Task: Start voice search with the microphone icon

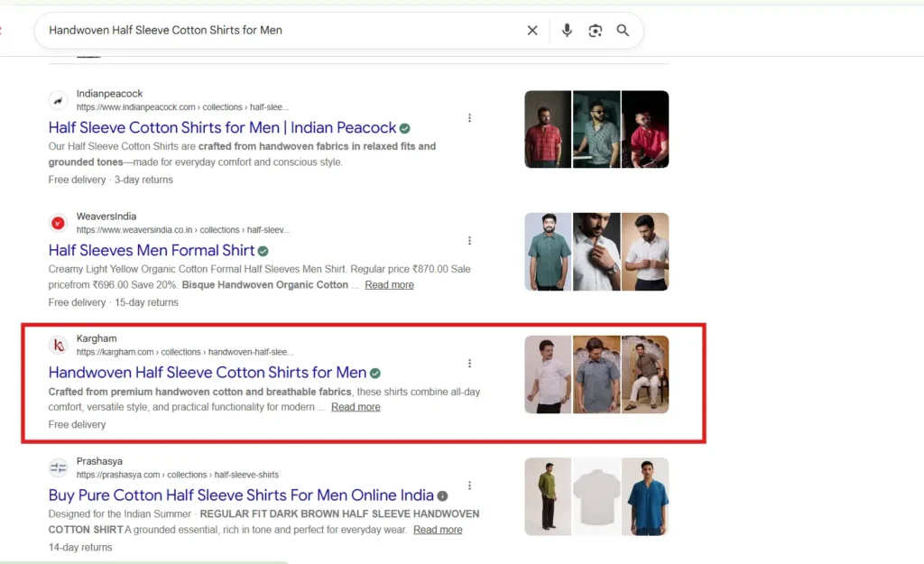Action: click(x=567, y=30)
